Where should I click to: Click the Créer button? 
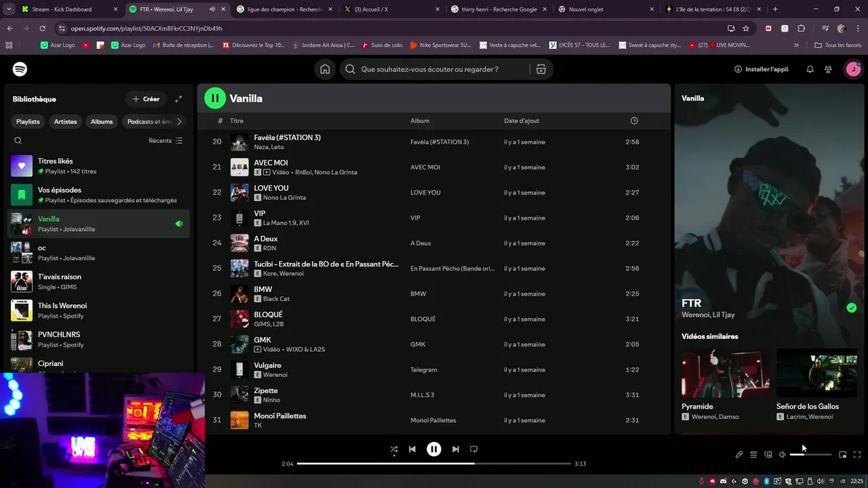[x=146, y=99]
